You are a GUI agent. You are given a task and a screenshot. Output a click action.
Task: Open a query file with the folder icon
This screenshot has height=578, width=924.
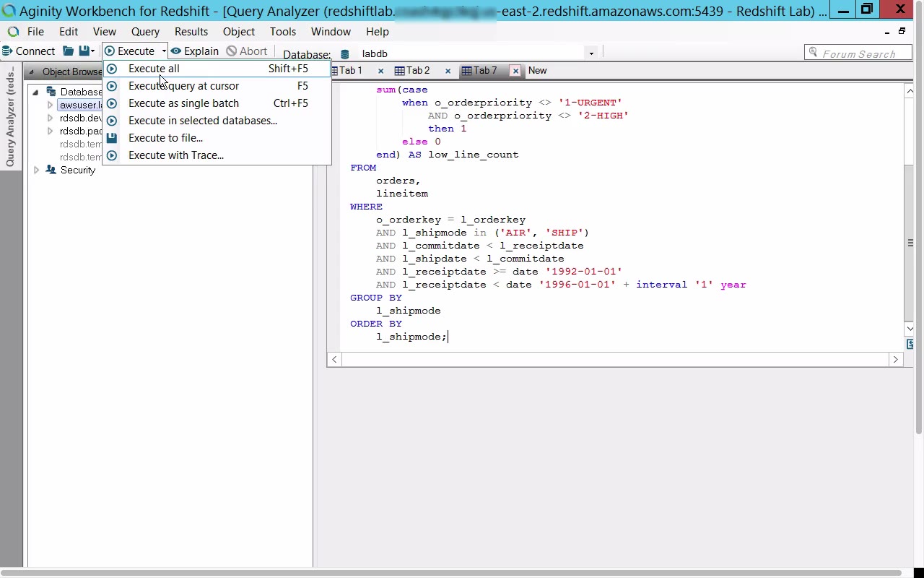[68, 51]
